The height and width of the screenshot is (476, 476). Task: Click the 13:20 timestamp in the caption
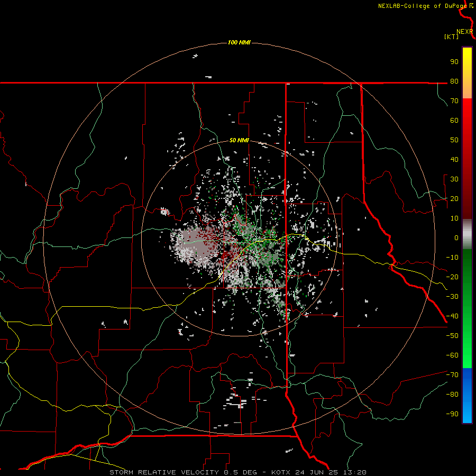tap(355, 472)
